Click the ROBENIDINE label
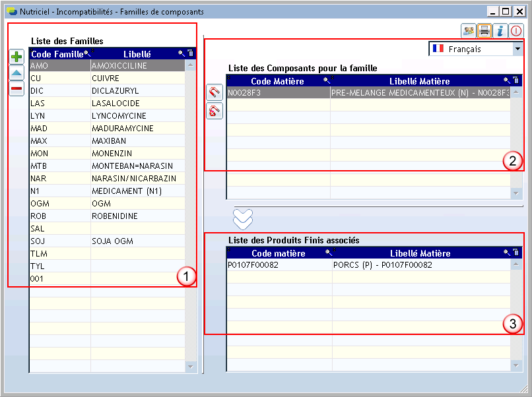 (x=115, y=216)
